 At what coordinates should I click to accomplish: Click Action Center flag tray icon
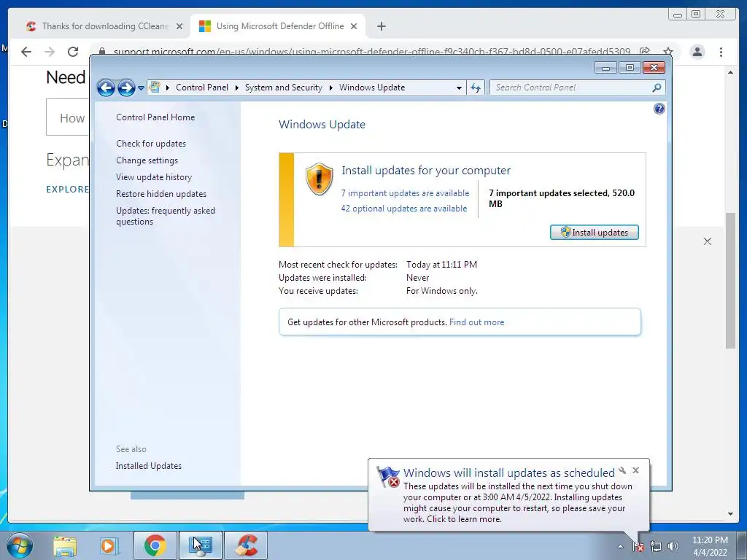(x=638, y=546)
